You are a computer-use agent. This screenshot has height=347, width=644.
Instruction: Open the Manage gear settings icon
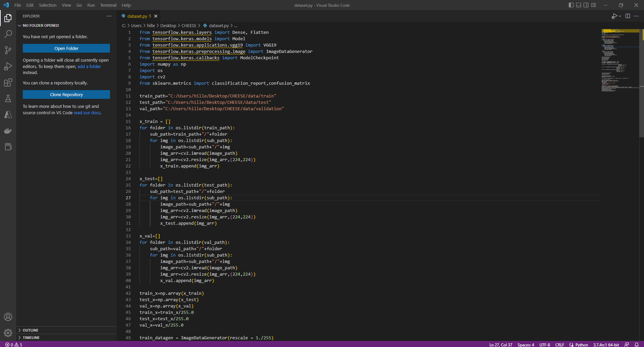coord(8,333)
